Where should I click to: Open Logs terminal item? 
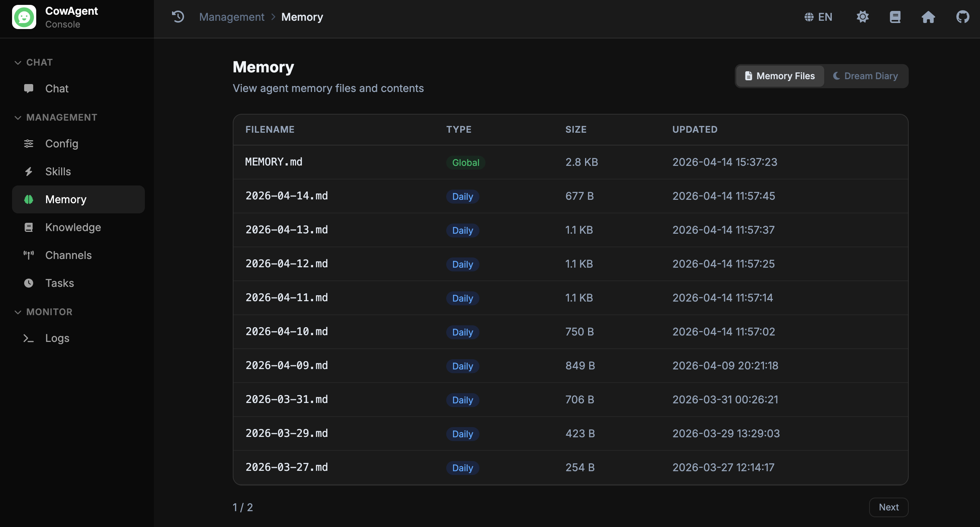(57, 338)
